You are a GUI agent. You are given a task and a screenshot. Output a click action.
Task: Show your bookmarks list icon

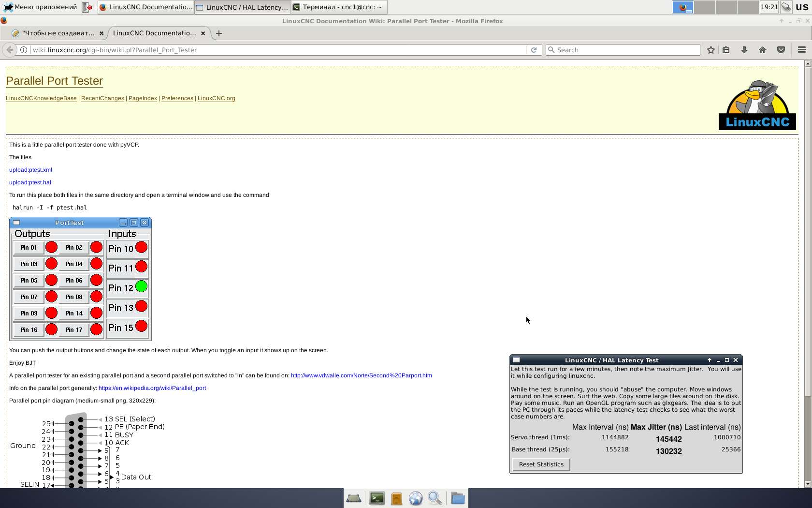click(726, 50)
